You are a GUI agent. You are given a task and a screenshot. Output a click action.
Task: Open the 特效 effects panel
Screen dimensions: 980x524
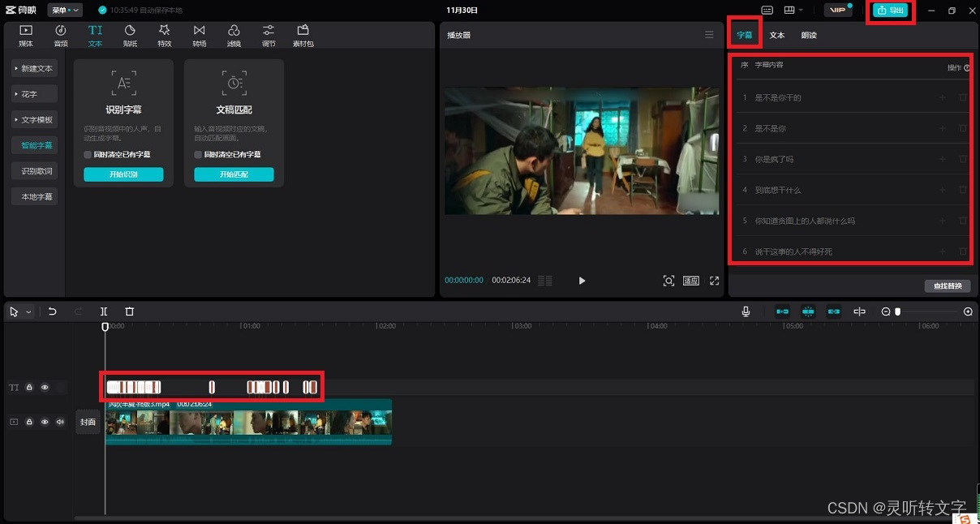[165, 36]
